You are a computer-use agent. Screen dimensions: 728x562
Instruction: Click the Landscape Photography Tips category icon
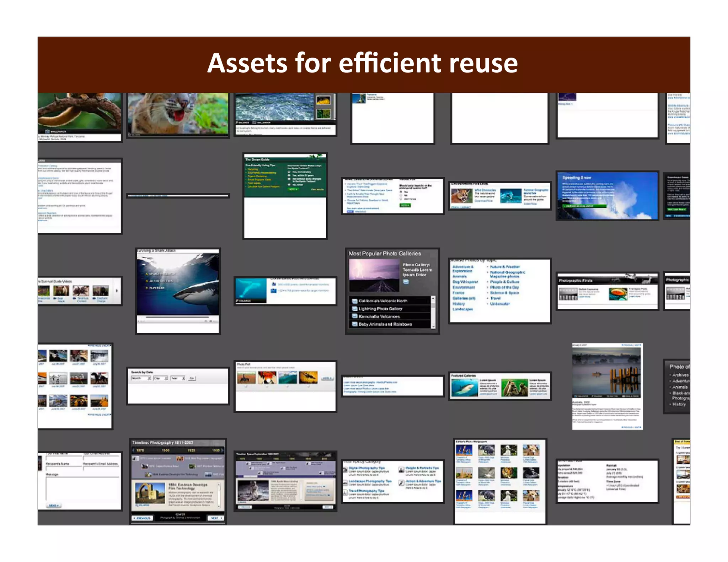[x=345, y=483]
